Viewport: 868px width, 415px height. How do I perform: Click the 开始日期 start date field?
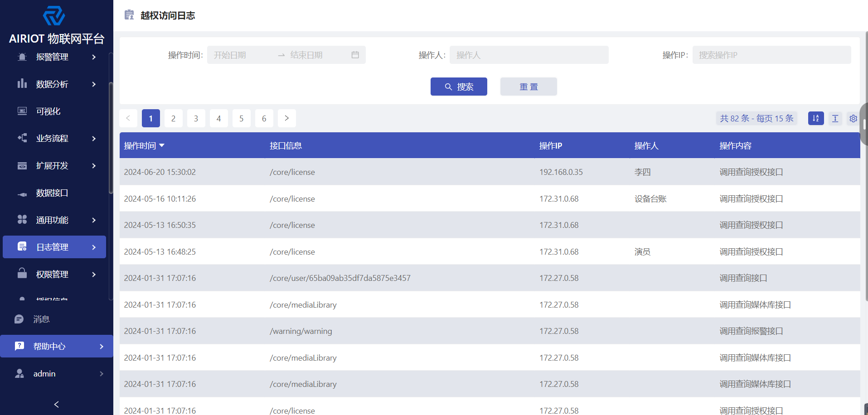pyautogui.click(x=242, y=55)
